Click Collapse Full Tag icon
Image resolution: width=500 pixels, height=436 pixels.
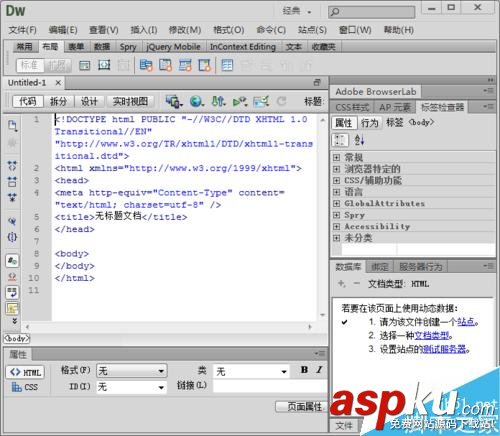[12, 165]
